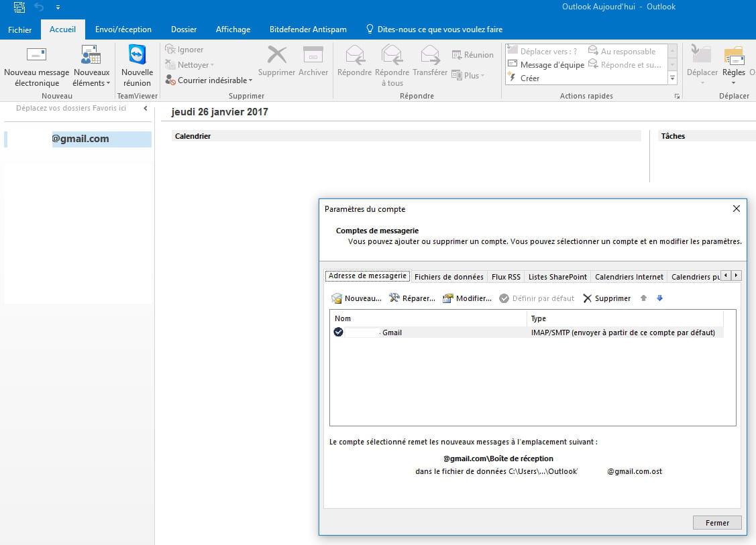This screenshot has width=756, height=545.
Task: Click 'Dites-nous ce que vous voulez faire' box
Action: tap(435, 29)
